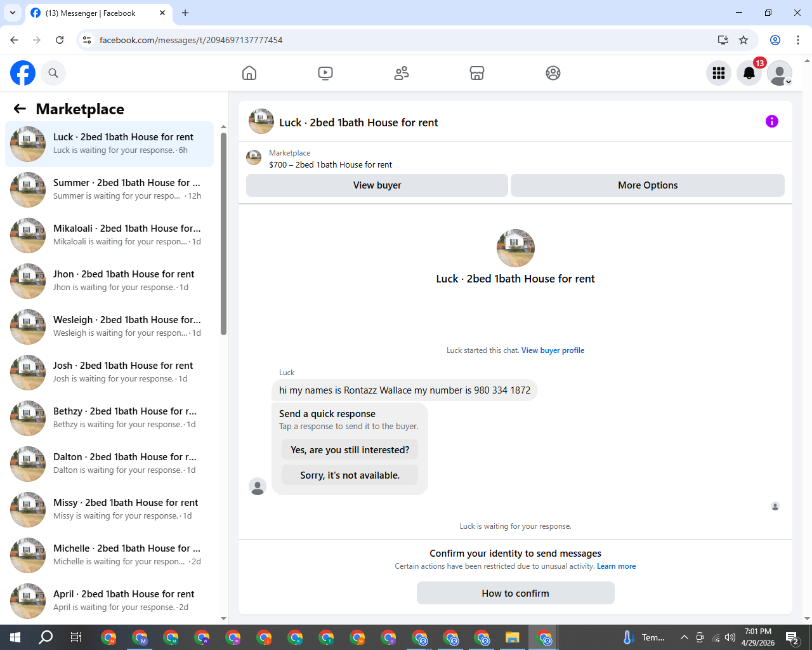This screenshot has height=650, width=812.
Task: Open the Groups icon in top navigation
Action: coord(553,73)
